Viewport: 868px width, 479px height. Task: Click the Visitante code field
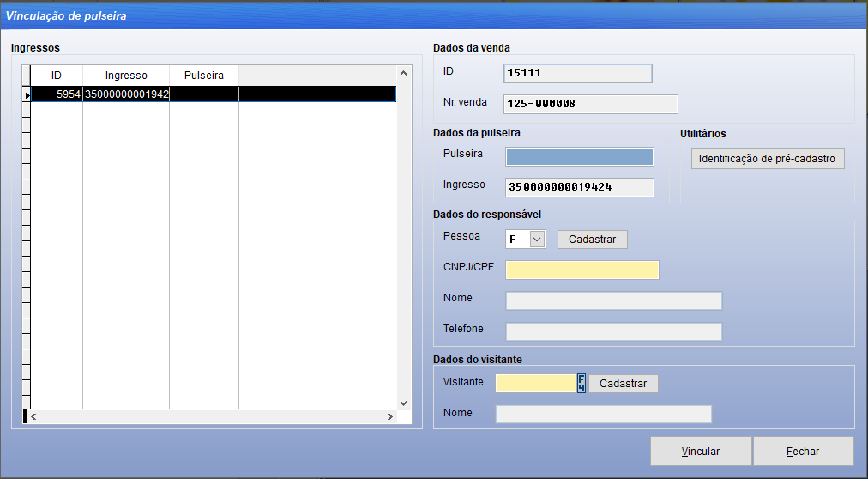click(535, 383)
